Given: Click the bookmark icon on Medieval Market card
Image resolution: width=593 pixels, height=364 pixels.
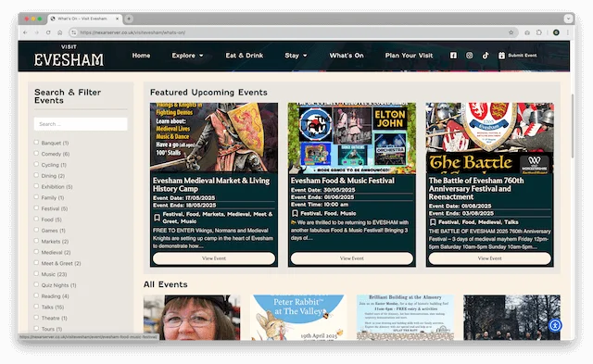Looking at the screenshot, I should point(157,218).
